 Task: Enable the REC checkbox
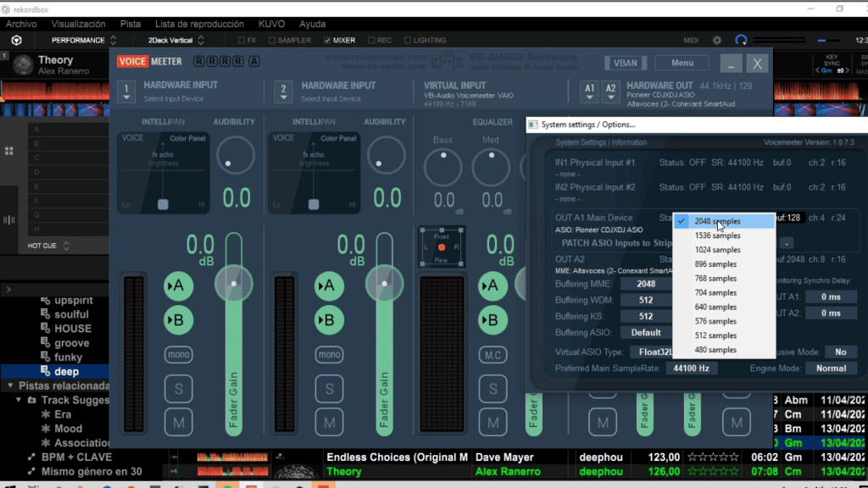[x=371, y=41]
